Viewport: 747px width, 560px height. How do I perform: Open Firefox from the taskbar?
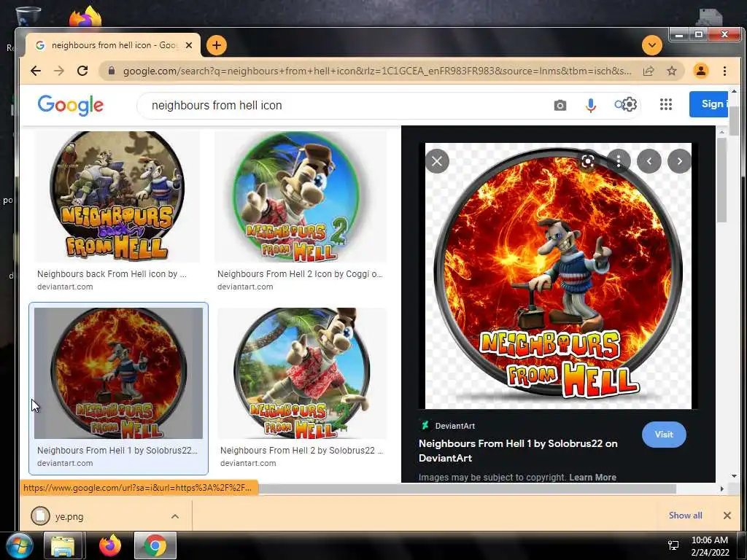tap(110, 545)
